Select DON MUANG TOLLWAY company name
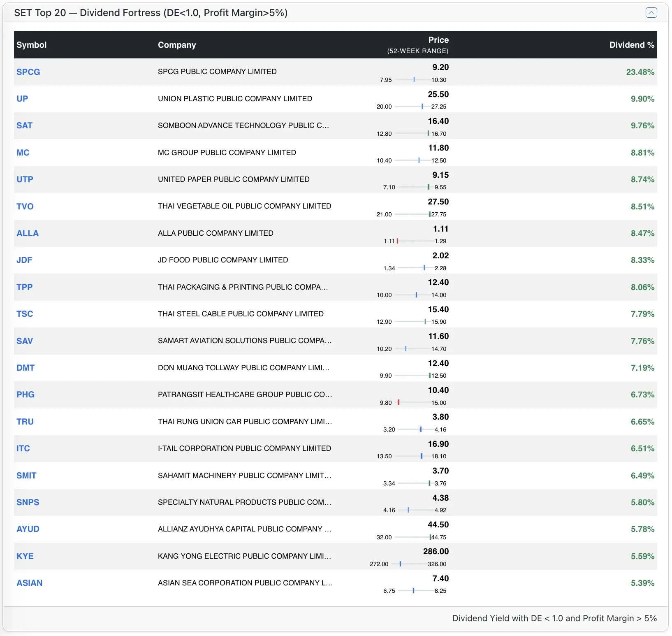This screenshot has width=672, height=636. point(243,368)
